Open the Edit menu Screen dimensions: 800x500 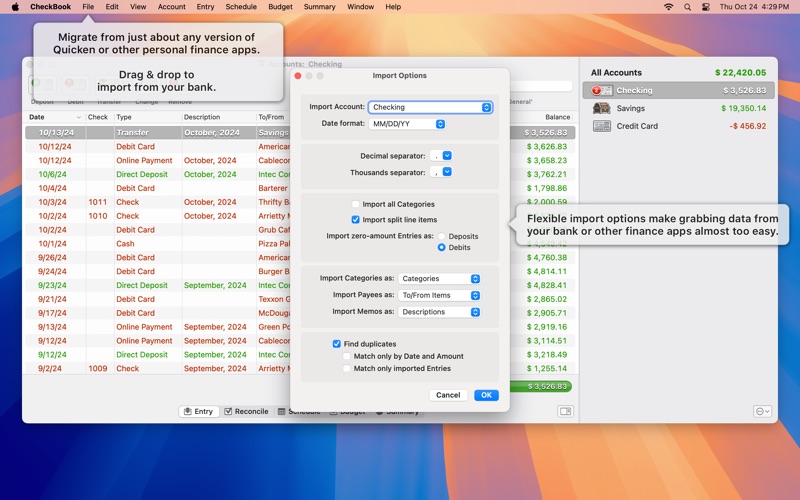112,7
